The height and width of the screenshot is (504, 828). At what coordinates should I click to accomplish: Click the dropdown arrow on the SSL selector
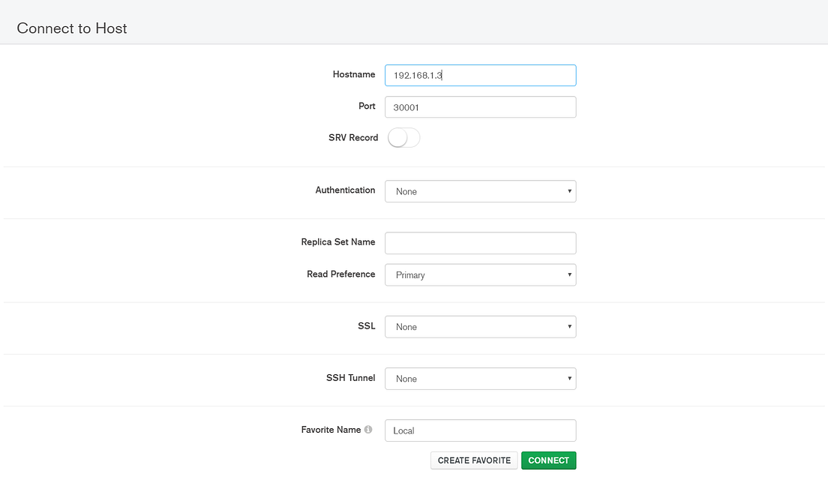pyautogui.click(x=568, y=326)
